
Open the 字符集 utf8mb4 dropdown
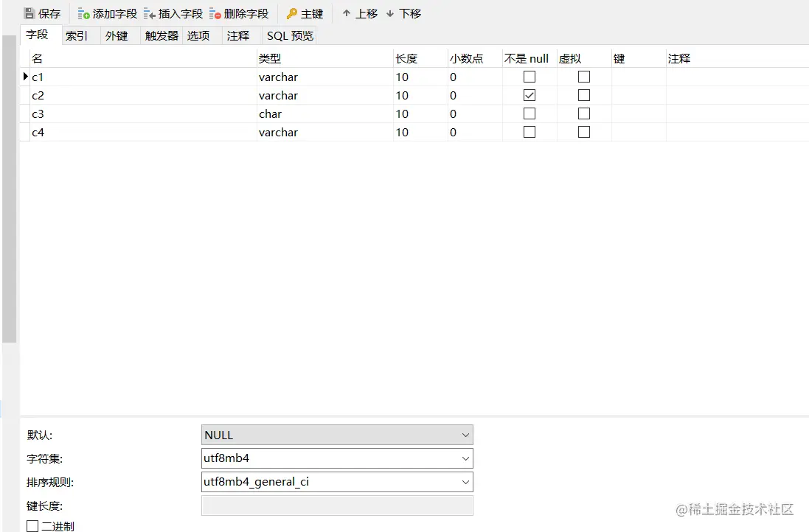[x=337, y=458]
